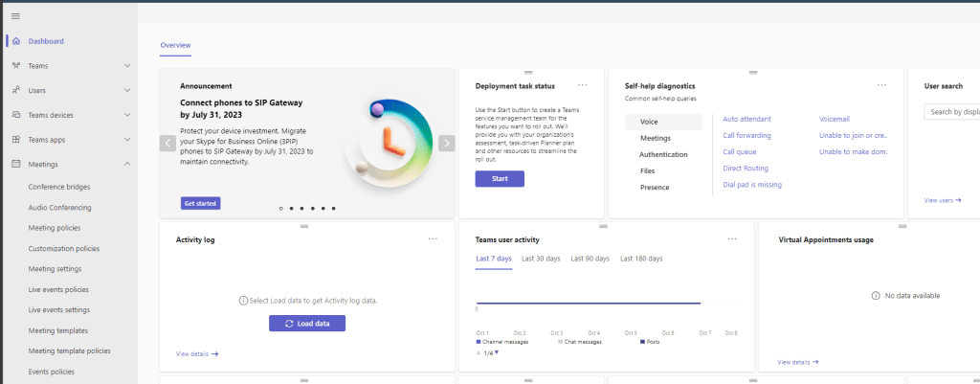This screenshot has height=384, width=980.
Task: Click the Teams group icon in sidebar
Action: point(16,66)
